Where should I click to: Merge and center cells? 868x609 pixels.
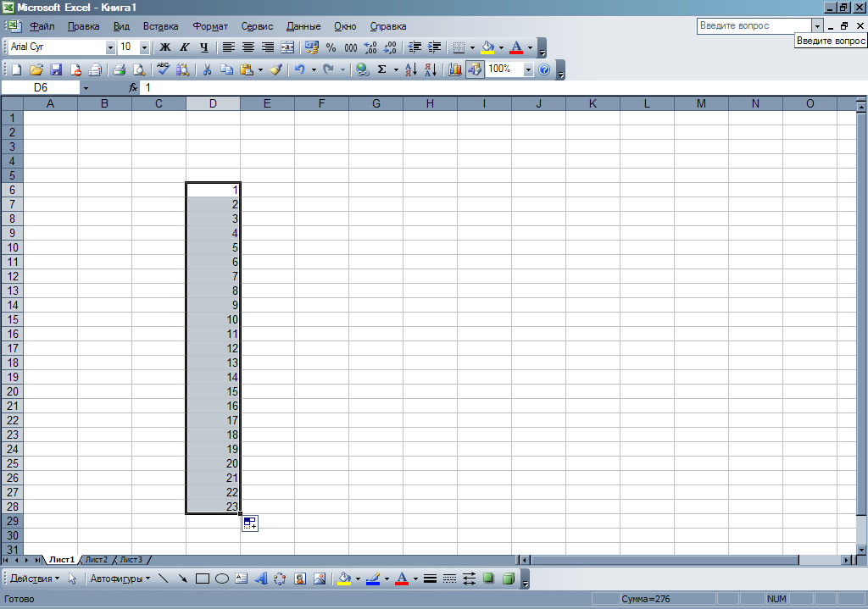click(287, 47)
